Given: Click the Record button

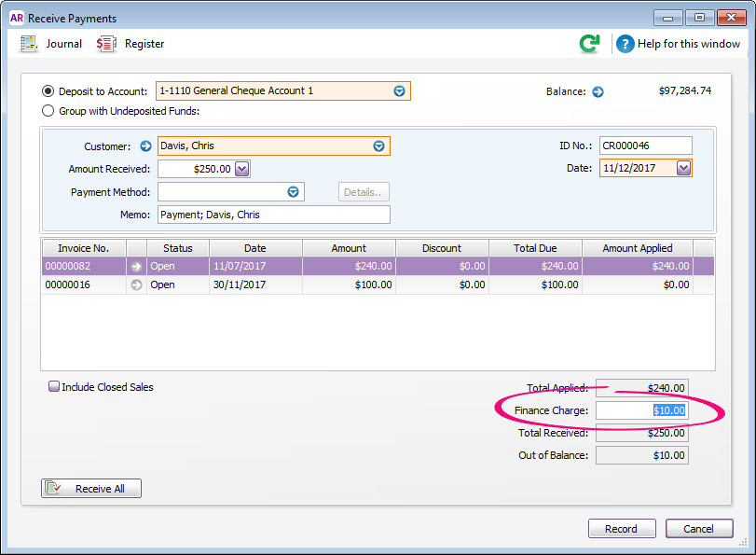Looking at the screenshot, I should click(621, 529).
